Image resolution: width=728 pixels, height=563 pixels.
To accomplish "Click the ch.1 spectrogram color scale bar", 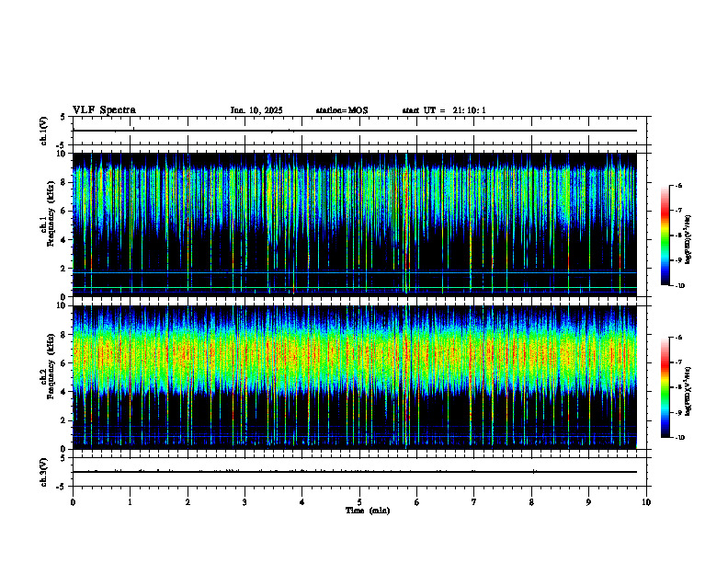I will 665,236.
